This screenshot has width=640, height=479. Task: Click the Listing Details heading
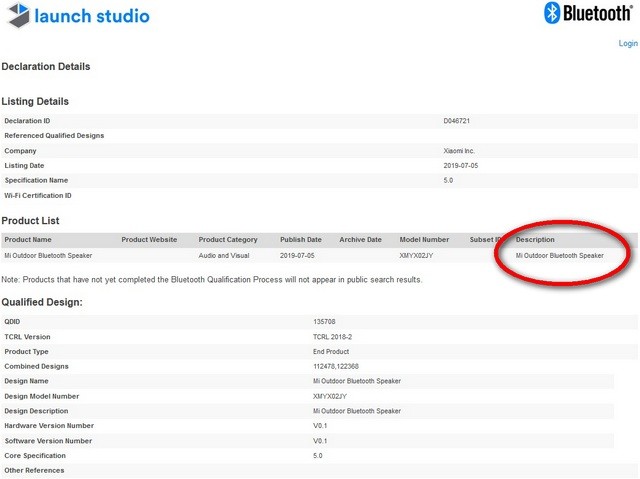click(35, 101)
